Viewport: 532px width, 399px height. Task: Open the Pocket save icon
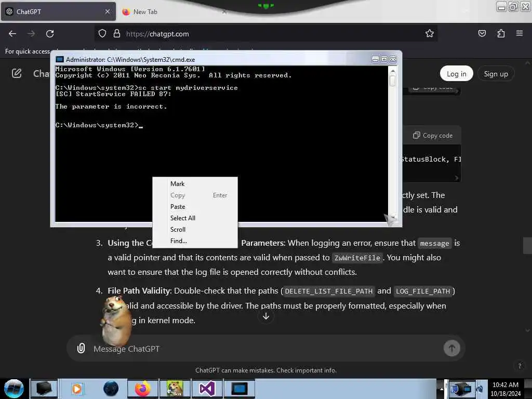482,34
